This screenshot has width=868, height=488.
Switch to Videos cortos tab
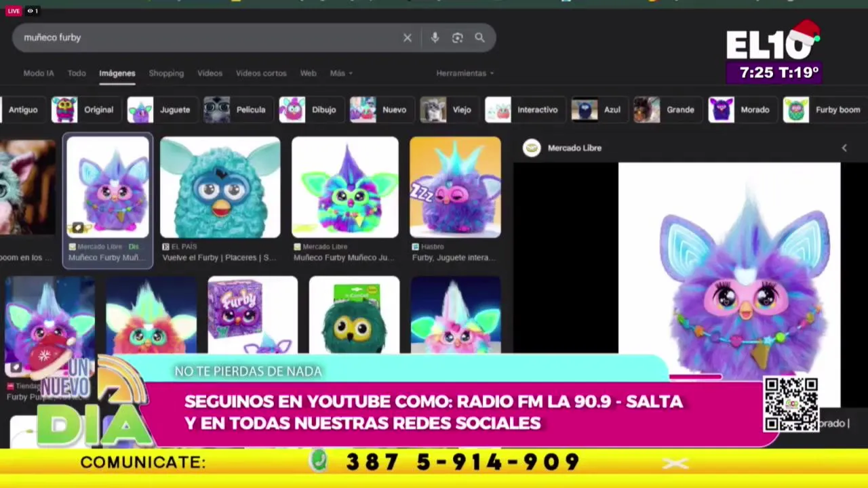261,73
